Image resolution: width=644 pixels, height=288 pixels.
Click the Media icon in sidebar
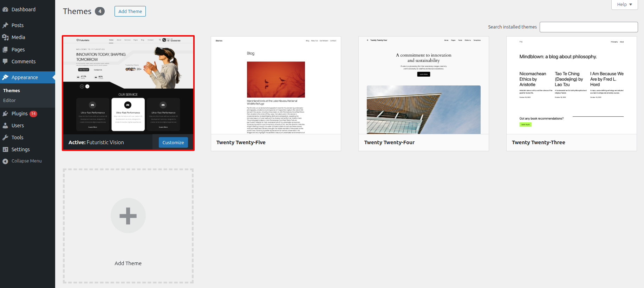(5, 37)
